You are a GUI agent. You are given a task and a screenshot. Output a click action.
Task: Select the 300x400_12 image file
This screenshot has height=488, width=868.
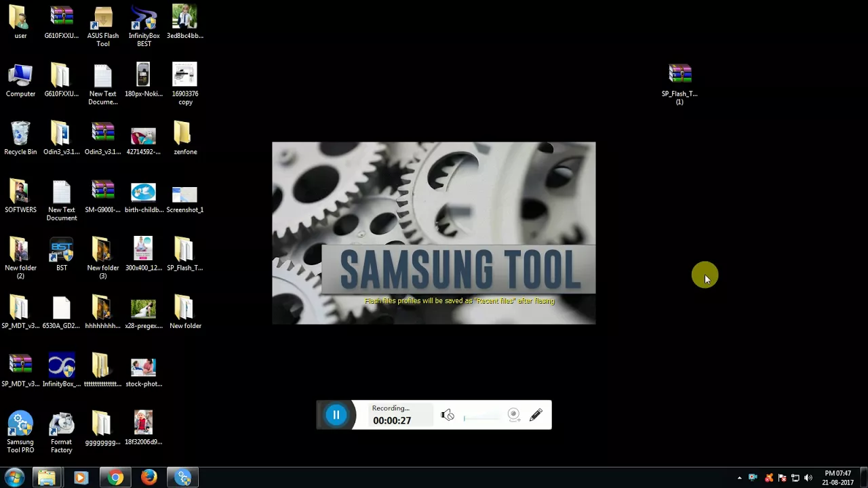click(x=144, y=255)
